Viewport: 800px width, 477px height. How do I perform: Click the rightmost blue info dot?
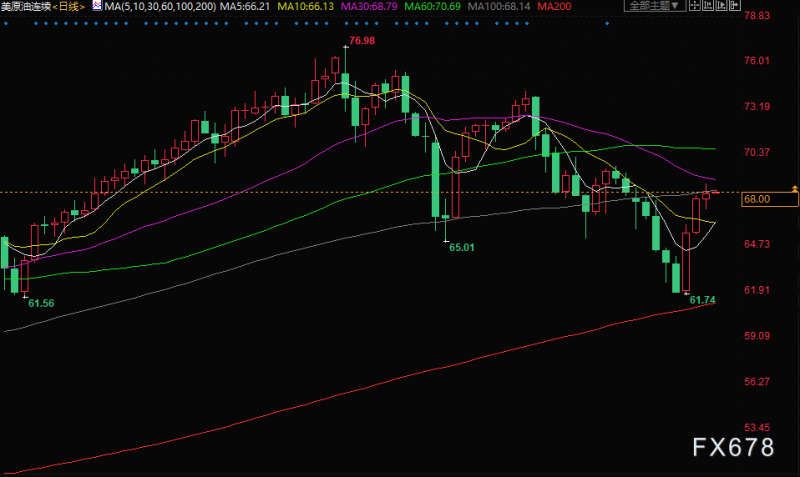click(x=607, y=23)
